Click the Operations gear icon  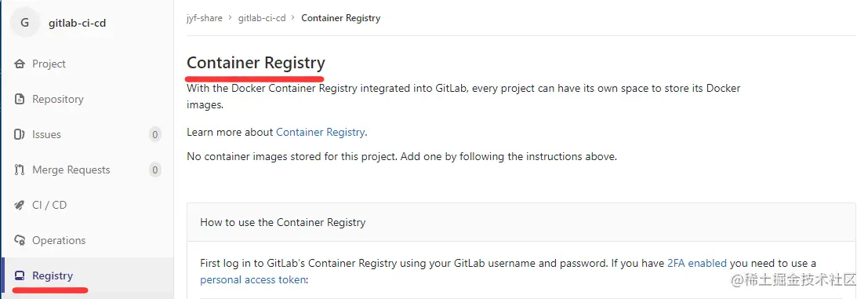point(20,240)
